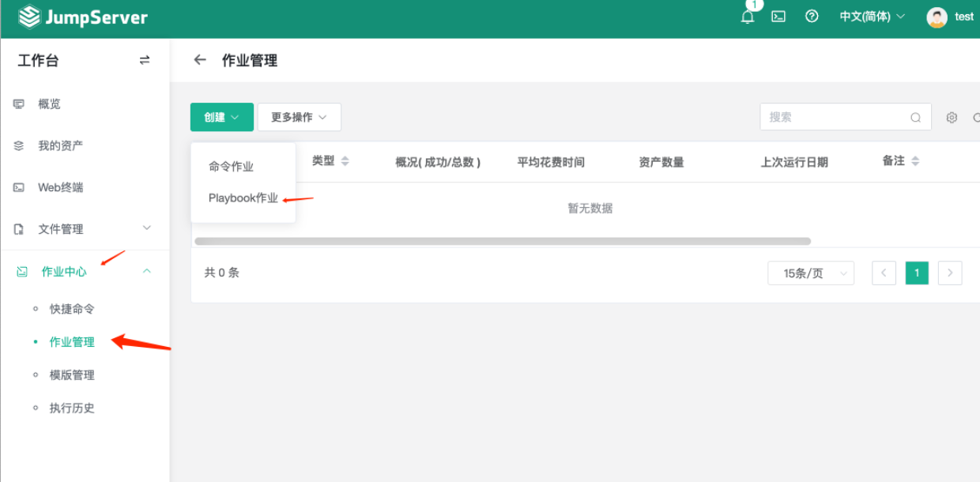Open the 15条/页 page size selector

click(x=811, y=273)
